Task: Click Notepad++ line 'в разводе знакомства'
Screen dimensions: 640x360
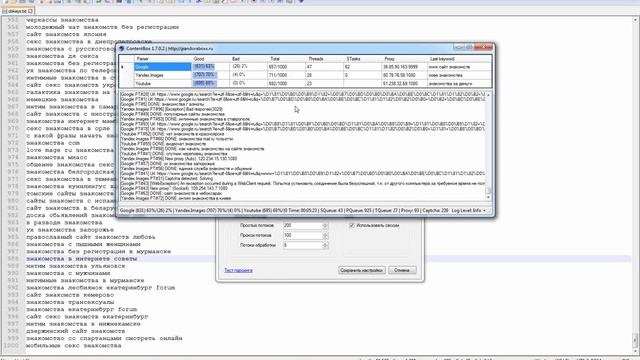Action: click(64, 222)
